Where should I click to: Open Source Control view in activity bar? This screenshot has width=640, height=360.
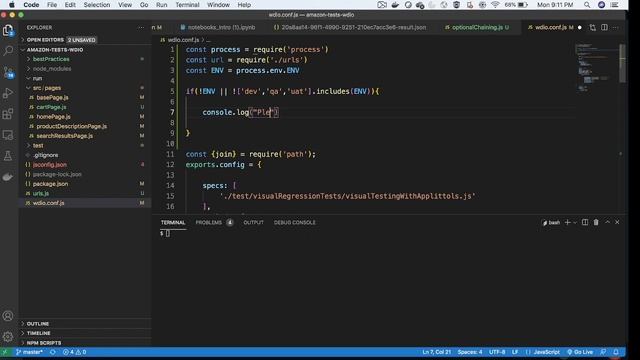pyautogui.click(x=8, y=72)
